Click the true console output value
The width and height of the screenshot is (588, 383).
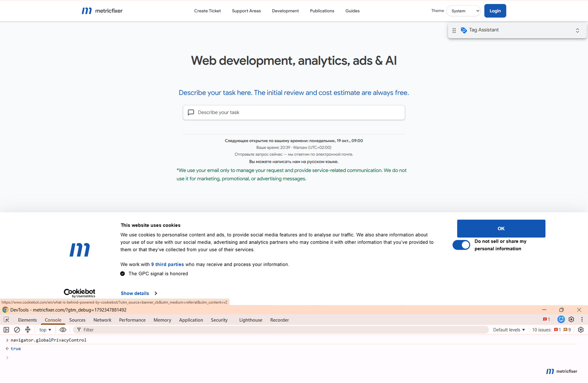click(16, 349)
